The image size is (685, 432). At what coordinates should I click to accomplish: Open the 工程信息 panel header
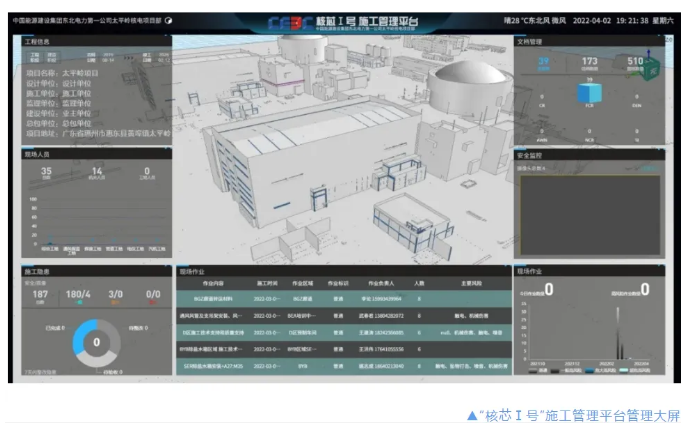38,42
